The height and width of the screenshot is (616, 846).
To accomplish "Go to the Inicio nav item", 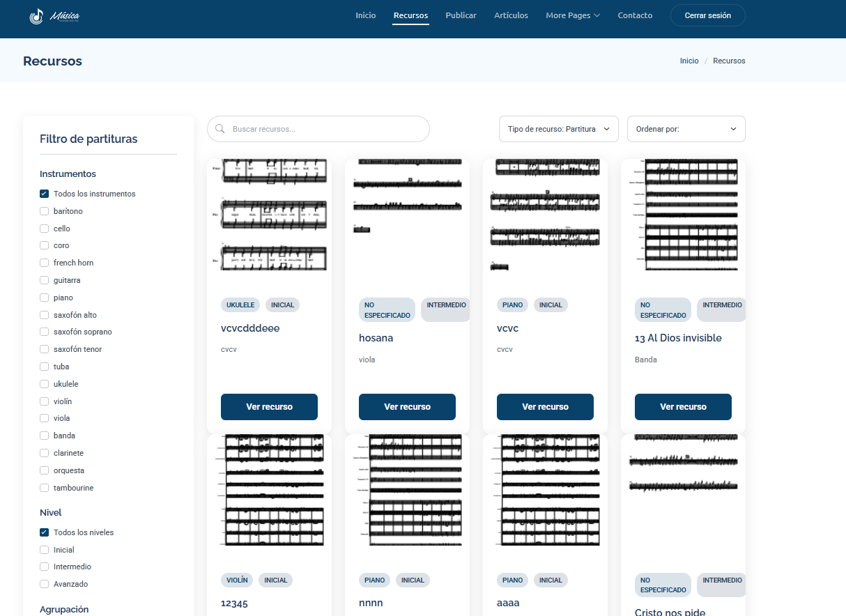I will (x=365, y=15).
